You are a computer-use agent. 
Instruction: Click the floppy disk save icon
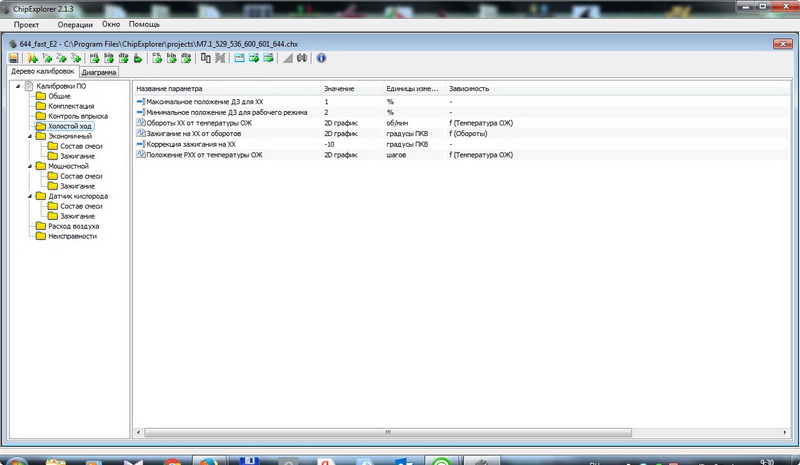click(14, 58)
